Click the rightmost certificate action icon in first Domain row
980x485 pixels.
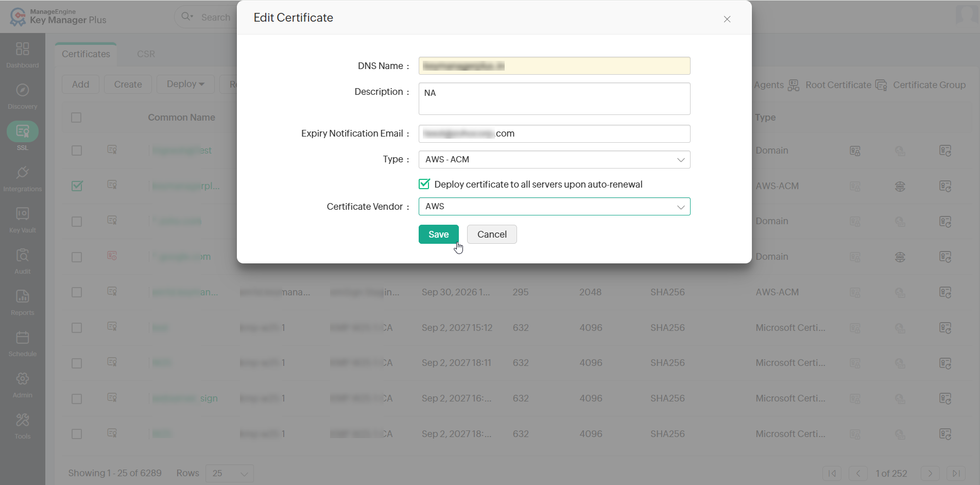click(x=945, y=151)
